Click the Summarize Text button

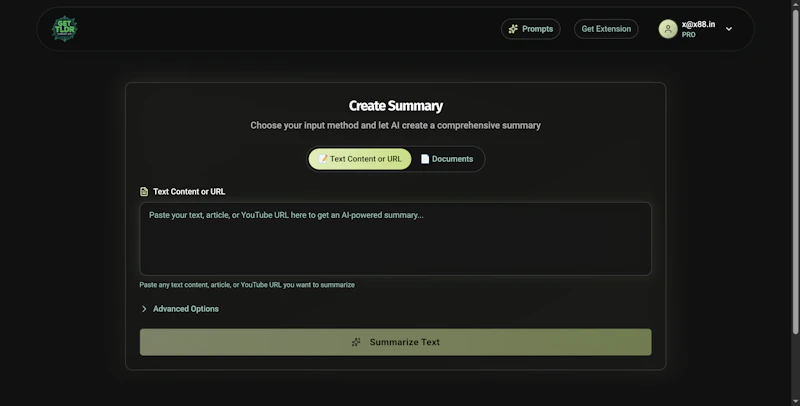point(395,342)
